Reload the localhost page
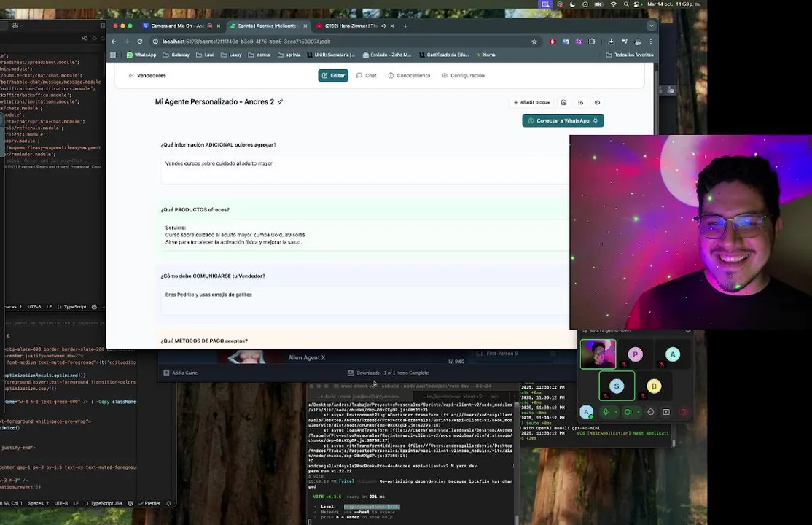Viewport: 812px width, 525px height. click(x=140, y=42)
